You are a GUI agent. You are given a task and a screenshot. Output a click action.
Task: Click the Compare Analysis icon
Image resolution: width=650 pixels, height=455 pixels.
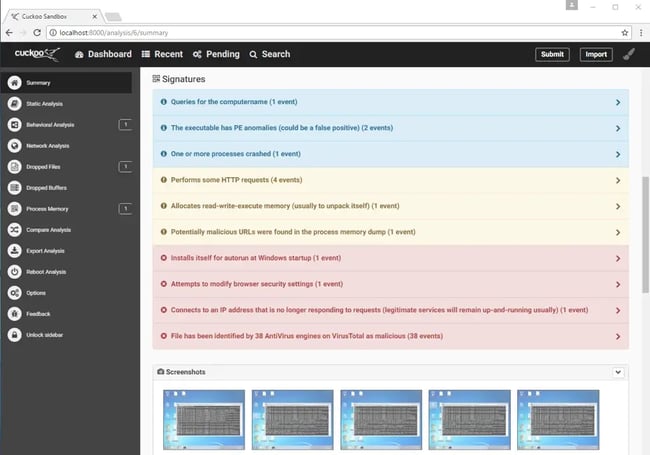click(x=14, y=230)
